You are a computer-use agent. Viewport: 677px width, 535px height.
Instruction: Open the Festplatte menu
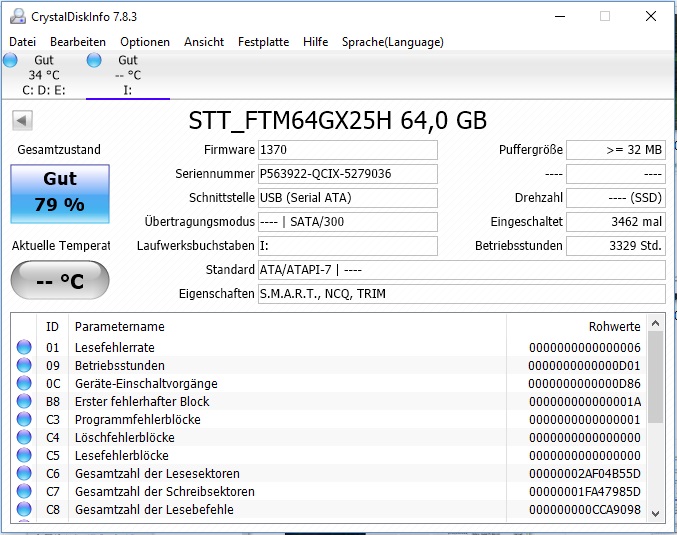263,42
